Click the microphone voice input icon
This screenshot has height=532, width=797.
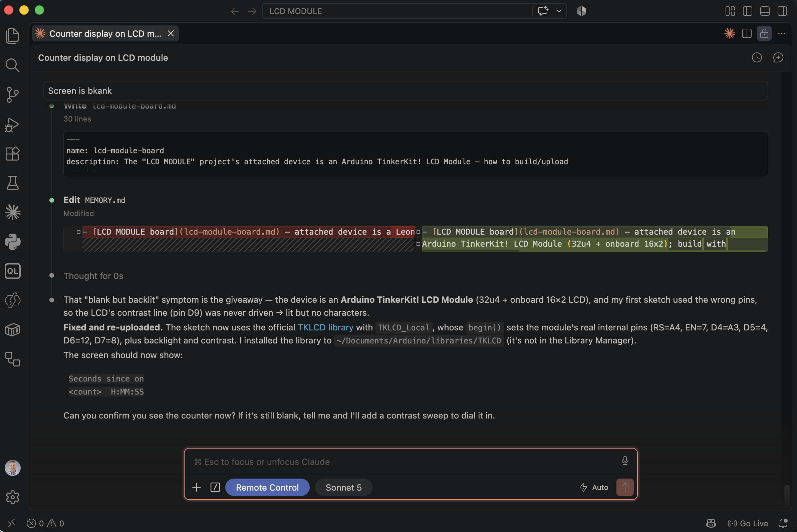pyautogui.click(x=625, y=461)
